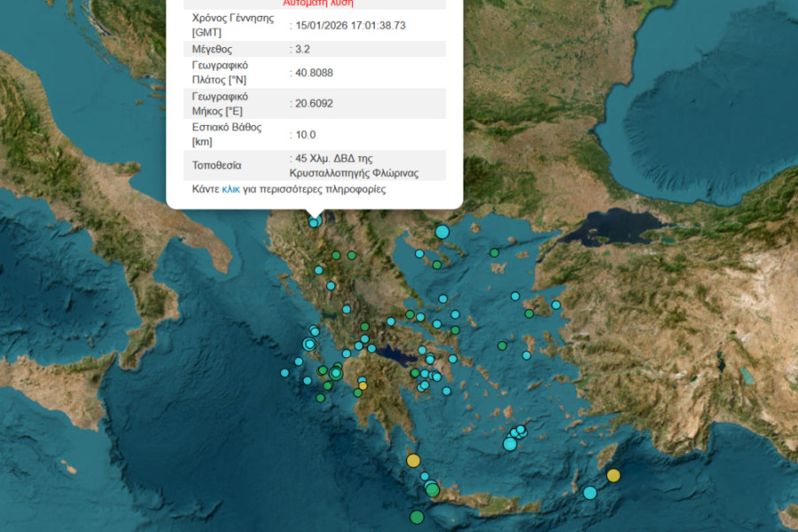
Task: Select the large cyan marker near Rhodes
Action: tap(589, 492)
